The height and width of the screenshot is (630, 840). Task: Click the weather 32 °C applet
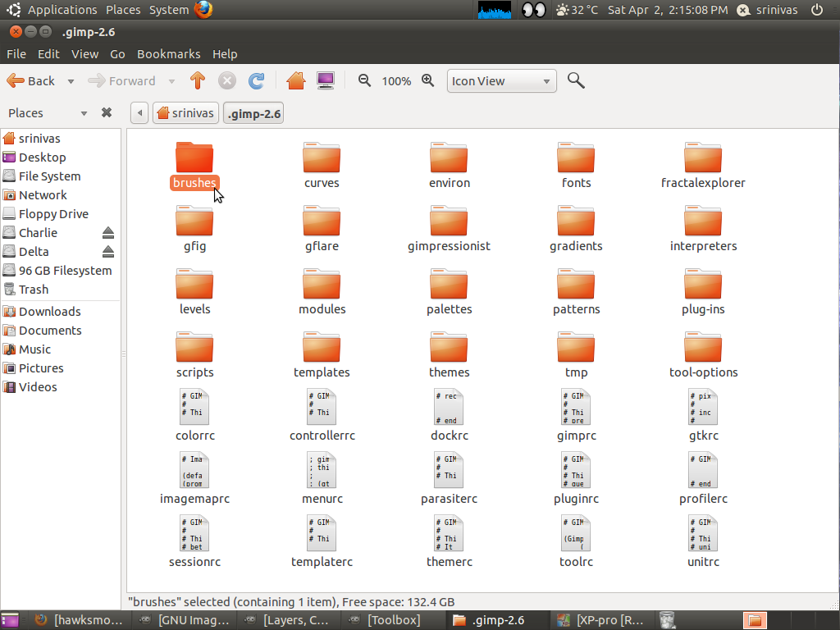pyautogui.click(x=577, y=10)
